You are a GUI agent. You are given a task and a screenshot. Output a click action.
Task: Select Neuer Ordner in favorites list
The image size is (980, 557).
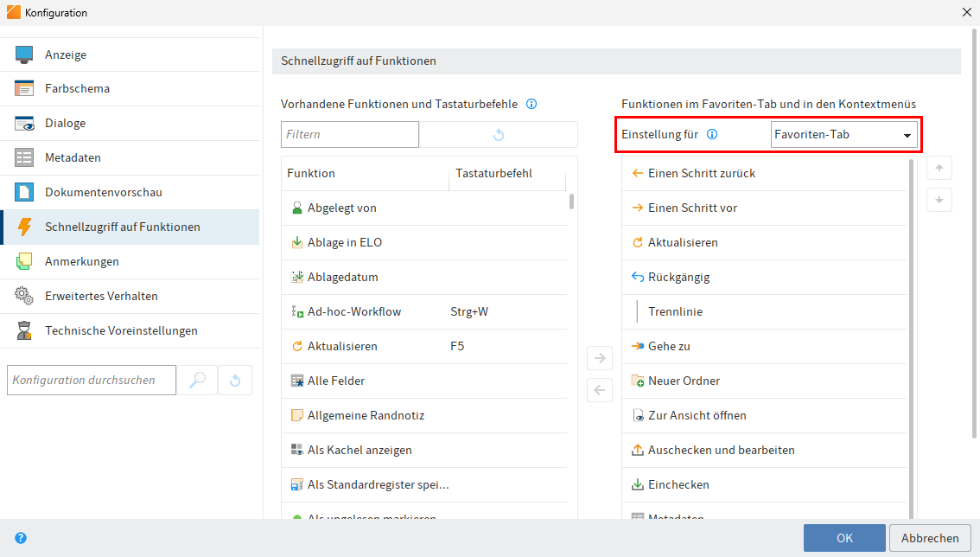click(684, 381)
